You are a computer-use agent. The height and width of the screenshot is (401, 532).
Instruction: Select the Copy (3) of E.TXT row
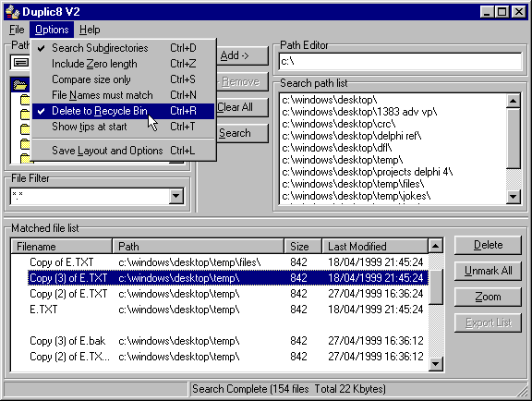(227, 278)
